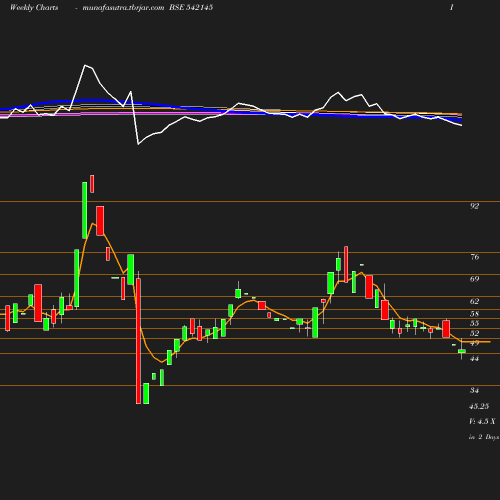Select the "V: 4.5 X" volume text
500x500 pixels.
point(482,421)
